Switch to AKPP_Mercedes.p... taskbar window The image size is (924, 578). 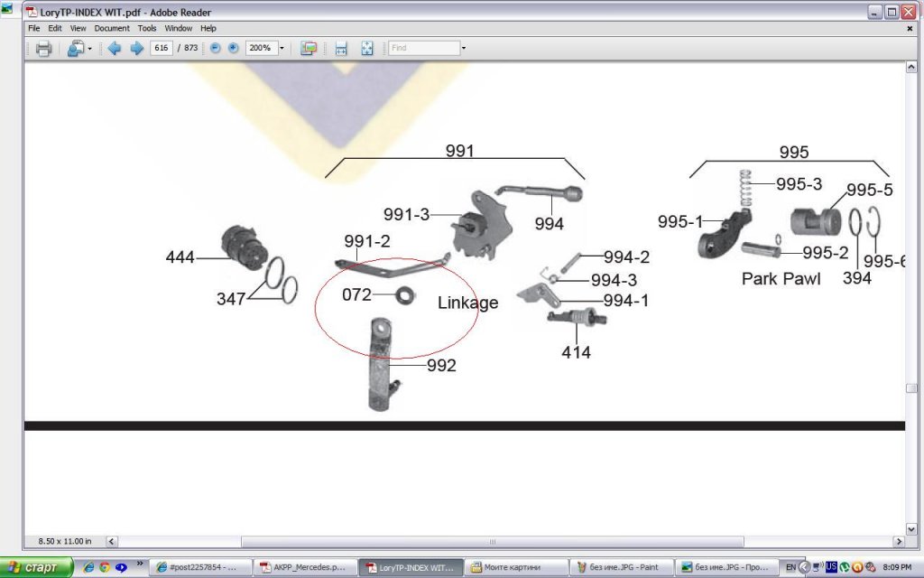[x=305, y=567]
